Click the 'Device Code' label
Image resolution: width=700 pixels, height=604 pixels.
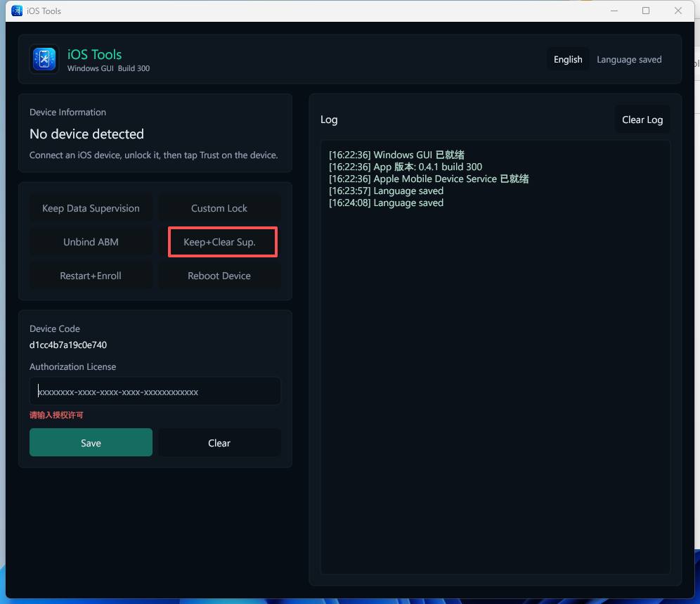[55, 329]
